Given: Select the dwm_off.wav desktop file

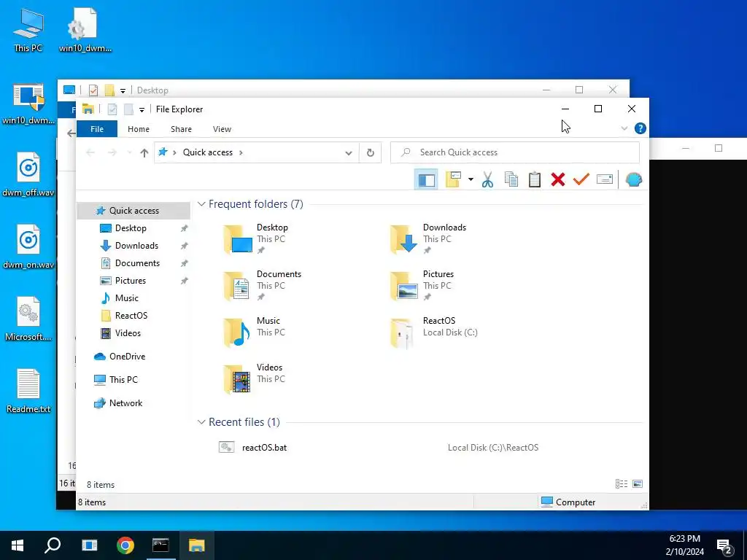Looking at the screenshot, I should (28, 174).
